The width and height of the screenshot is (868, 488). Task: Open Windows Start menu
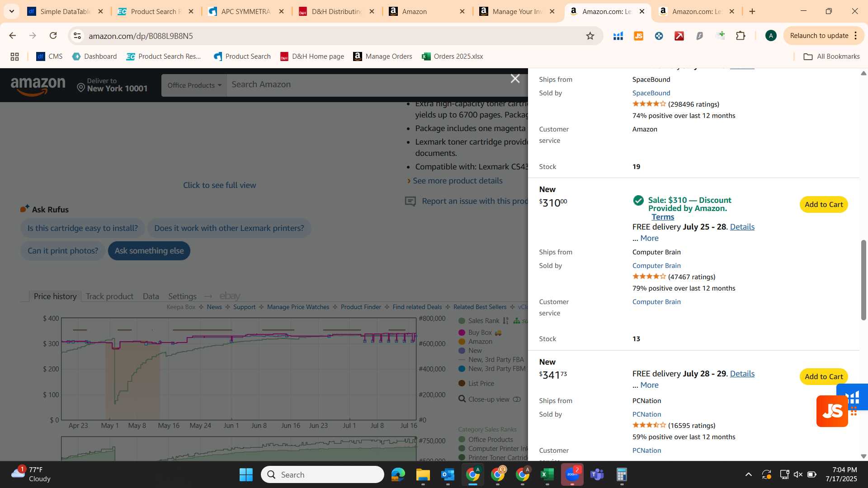[246, 474]
